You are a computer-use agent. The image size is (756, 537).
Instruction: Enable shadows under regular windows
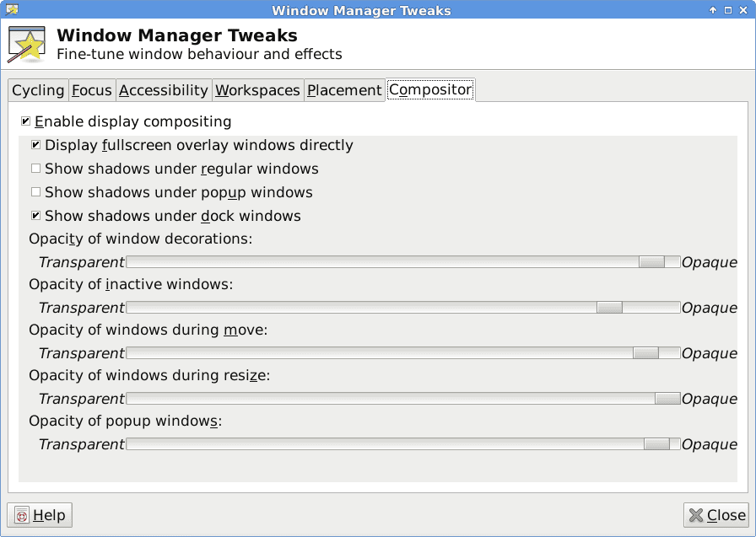coord(35,169)
